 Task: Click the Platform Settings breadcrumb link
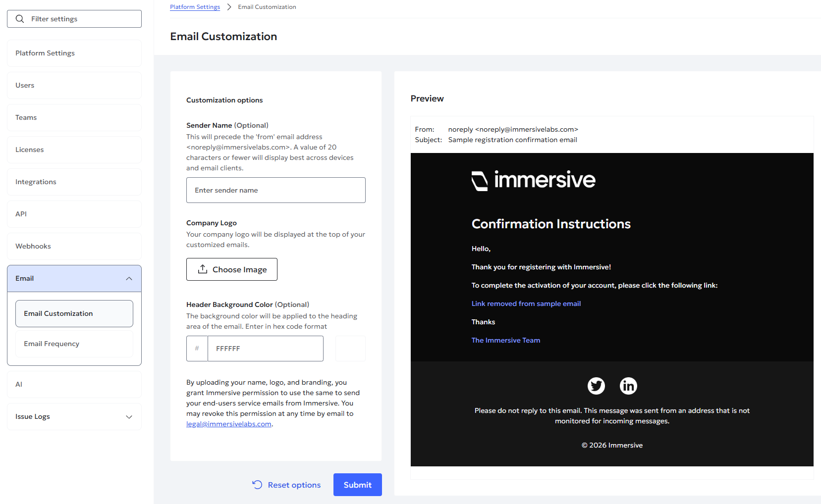[195, 7]
